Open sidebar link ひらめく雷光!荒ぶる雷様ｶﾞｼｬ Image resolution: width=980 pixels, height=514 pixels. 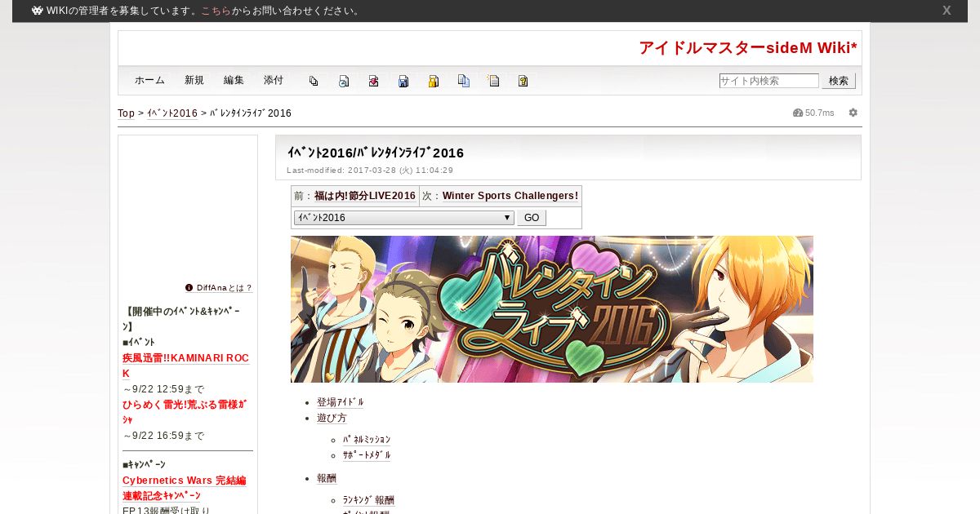pyautogui.click(x=185, y=412)
